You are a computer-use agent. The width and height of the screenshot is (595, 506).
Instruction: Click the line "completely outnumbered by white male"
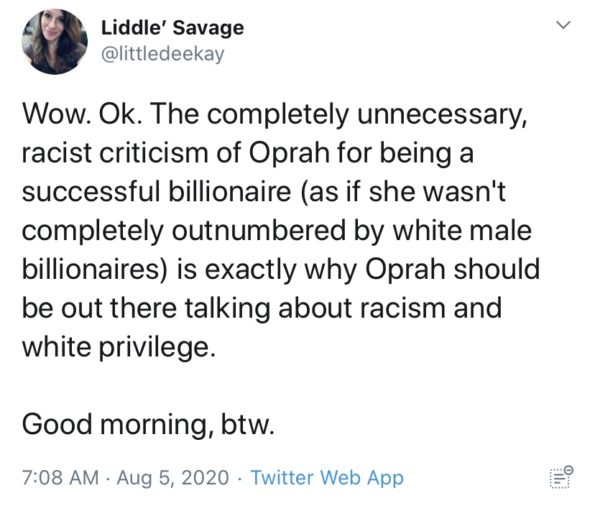(x=277, y=231)
